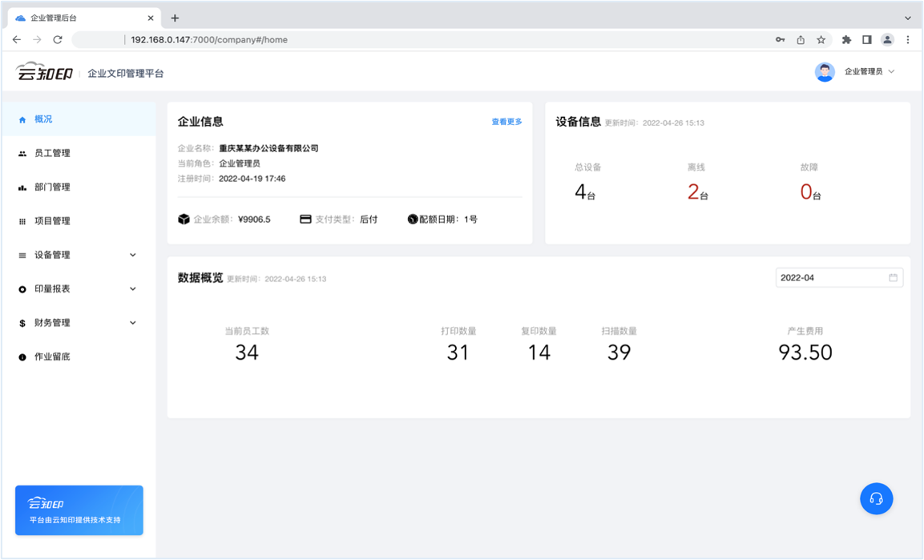Click the 云知印 logo in the header
The height and width of the screenshot is (560, 924).
[45, 72]
